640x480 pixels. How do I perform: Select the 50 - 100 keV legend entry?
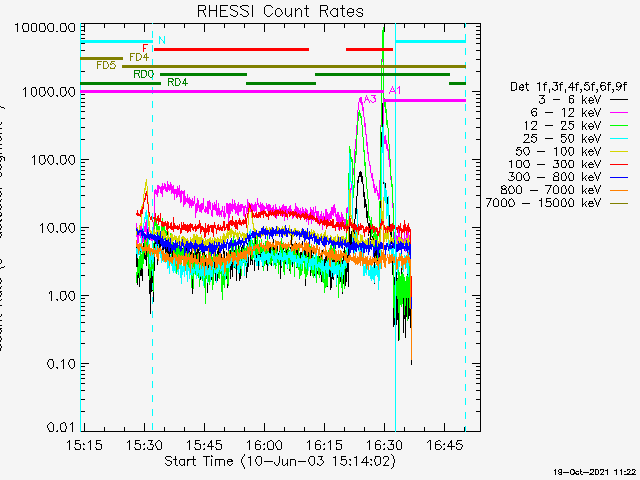pos(572,151)
